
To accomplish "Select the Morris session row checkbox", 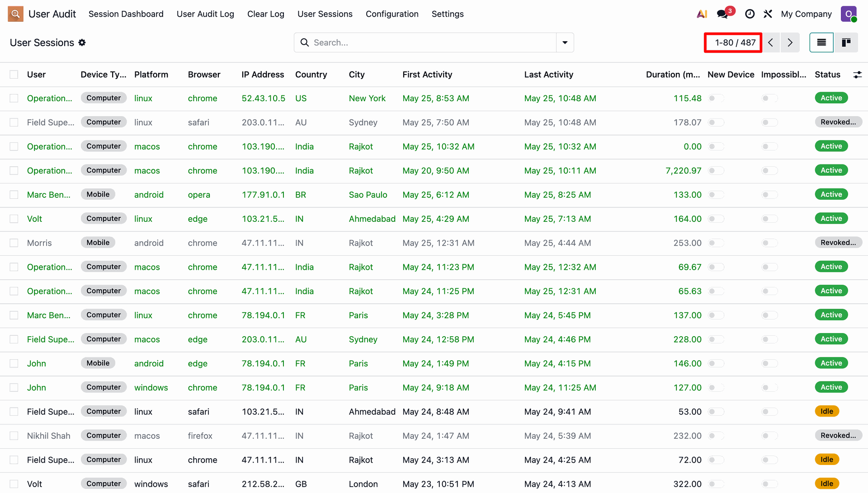I will click(x=14, y=243).
